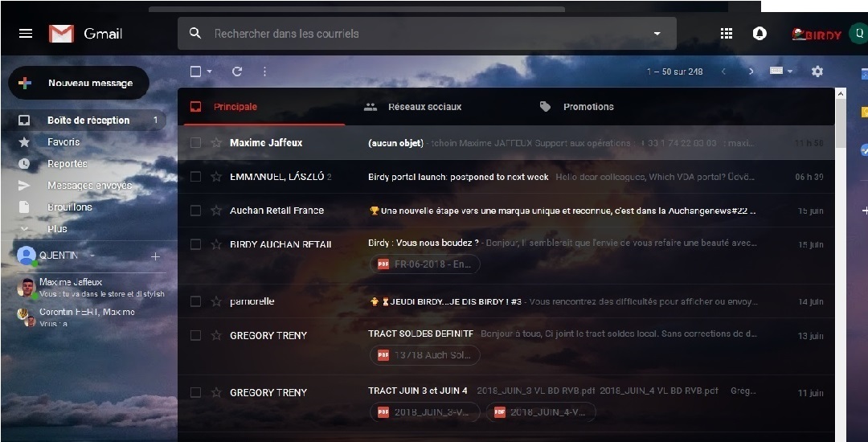Click the mail list scrollbar up arrow
Image resolution: width=868 pixels, height=442 pixels.
[841, 93]
